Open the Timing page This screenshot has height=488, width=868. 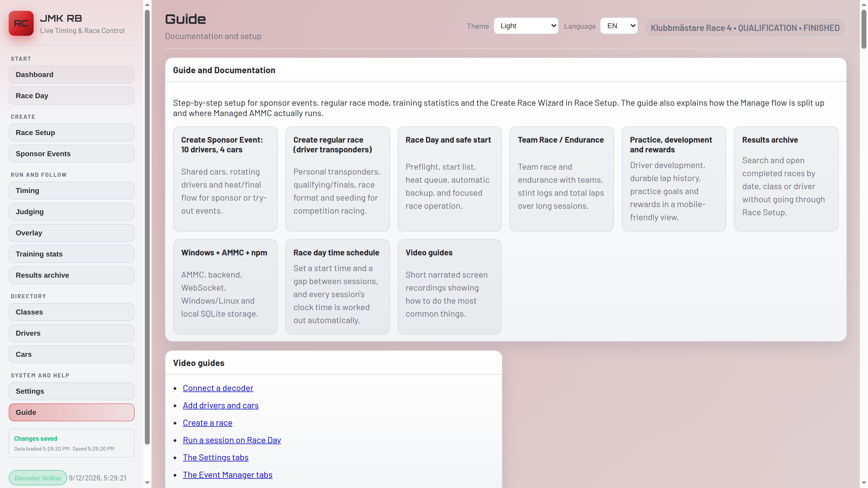point(71,191)
